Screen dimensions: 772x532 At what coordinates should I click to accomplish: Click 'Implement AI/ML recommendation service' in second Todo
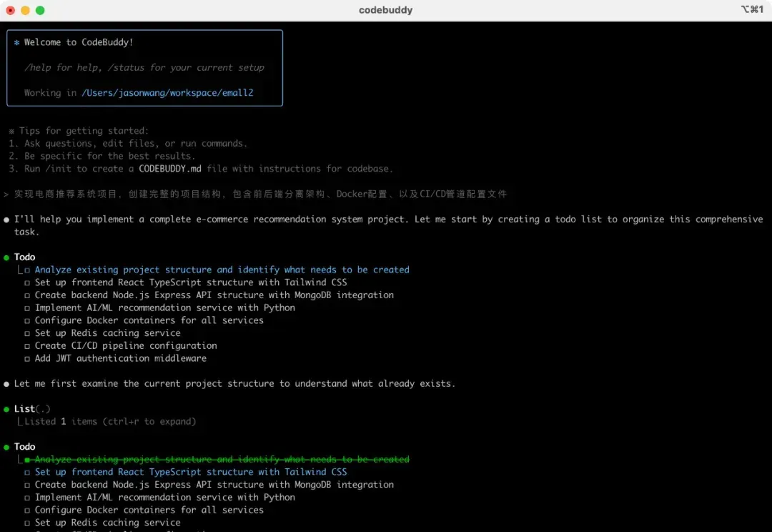click(x=165, y=498)
